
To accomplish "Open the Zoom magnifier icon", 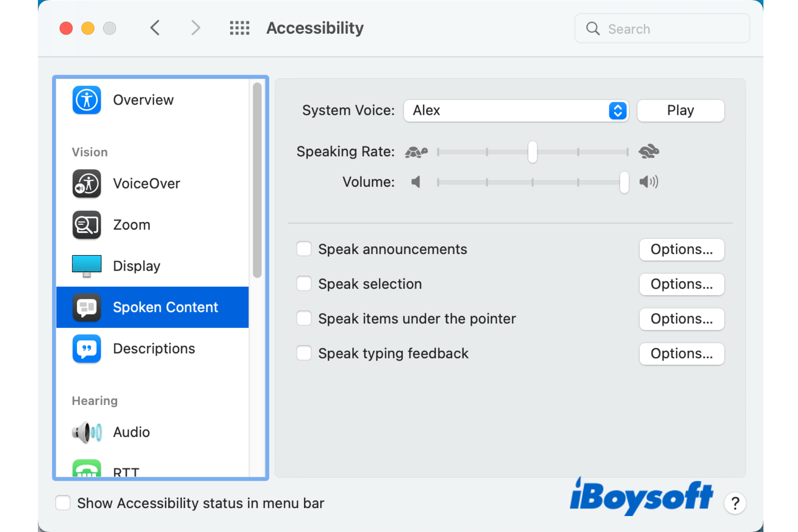I will [86, 225].
